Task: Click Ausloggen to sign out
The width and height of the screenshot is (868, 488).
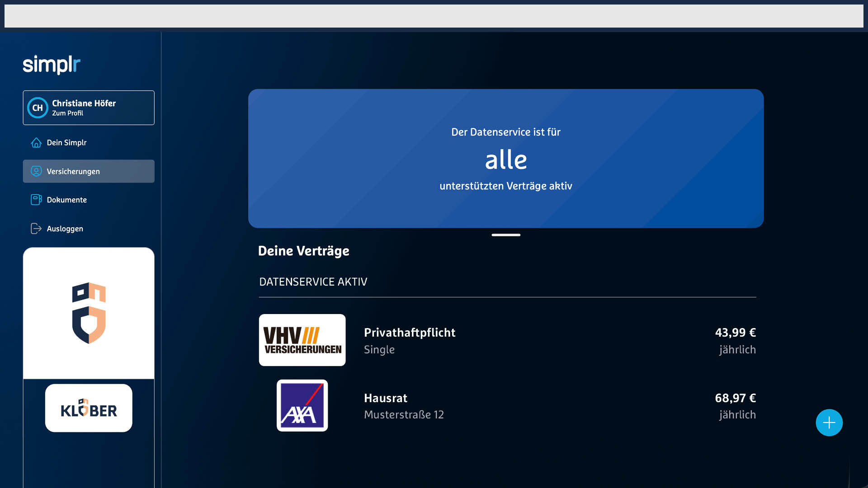Action: tap(65, 228)
